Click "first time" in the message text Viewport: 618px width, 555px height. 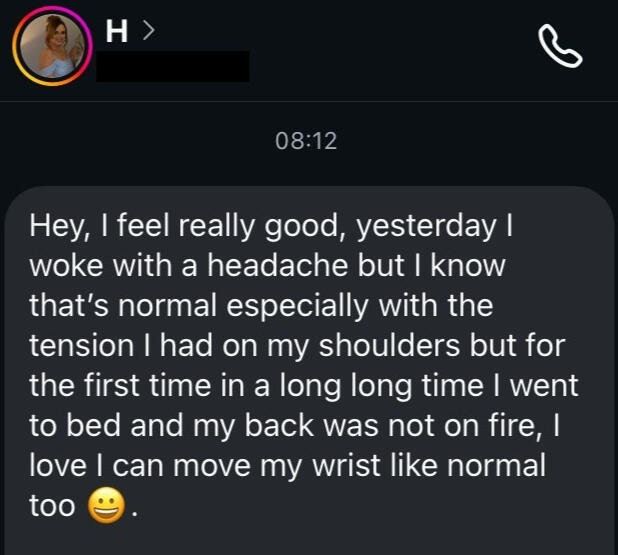147,385
